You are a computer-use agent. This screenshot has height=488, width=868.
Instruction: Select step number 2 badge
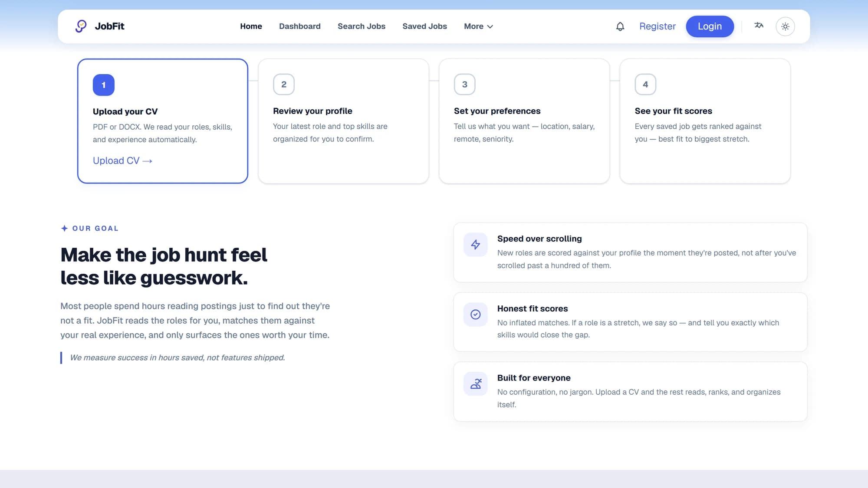coord(284,84)
